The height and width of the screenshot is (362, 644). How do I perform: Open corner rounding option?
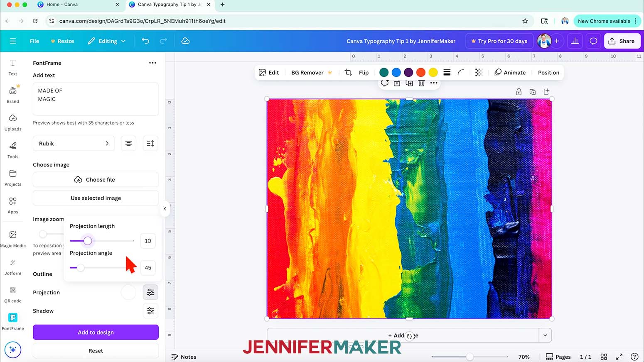tap(461, 73)
